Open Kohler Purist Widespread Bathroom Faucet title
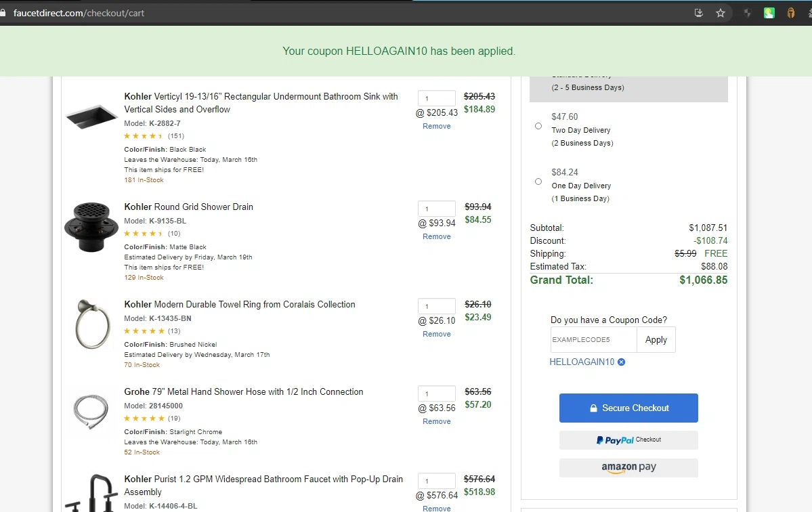 (x=263, y=485)
